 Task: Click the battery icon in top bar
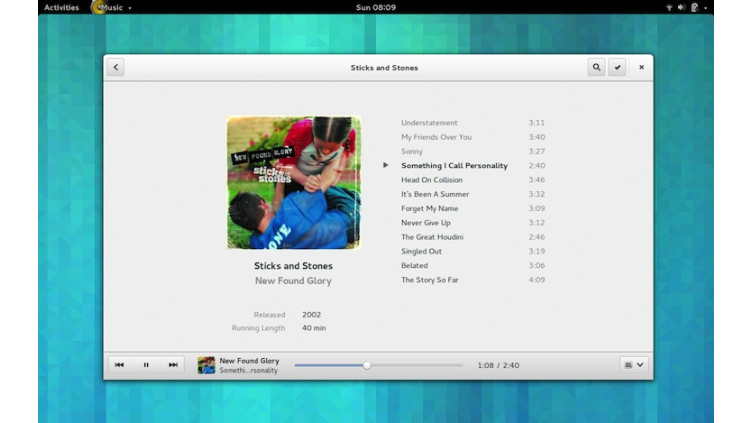click(694, 7)
